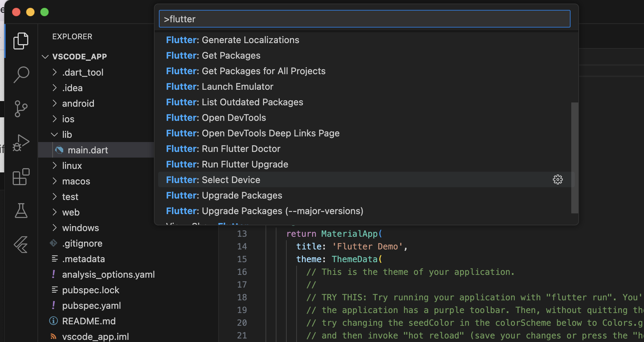The image size is (644, 342).
Task: Click the 'Flutter Demo' string in editor
Action: 367,247
